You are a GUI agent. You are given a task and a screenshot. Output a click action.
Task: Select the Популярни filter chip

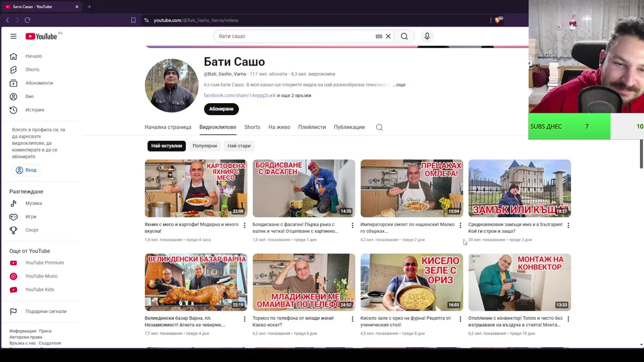(204, 146)
